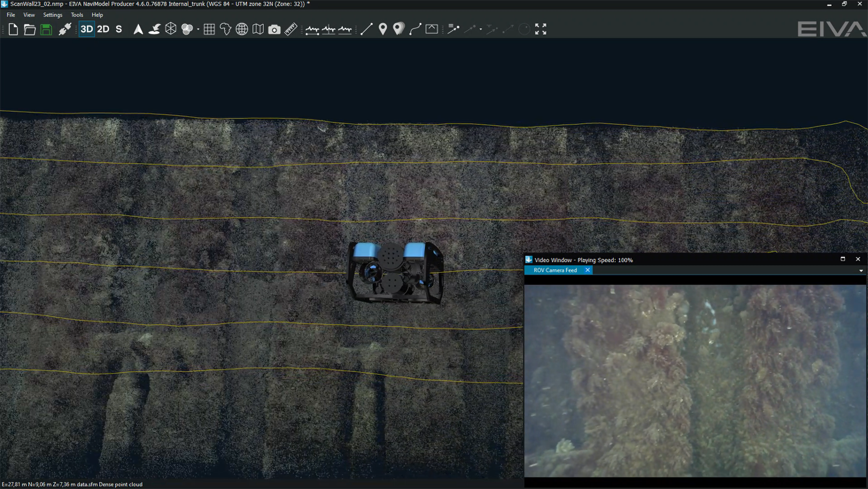Expand the color mode dropdown arrow
The width and height of the screenshot is (868, 489).
(x=198, y=30)
